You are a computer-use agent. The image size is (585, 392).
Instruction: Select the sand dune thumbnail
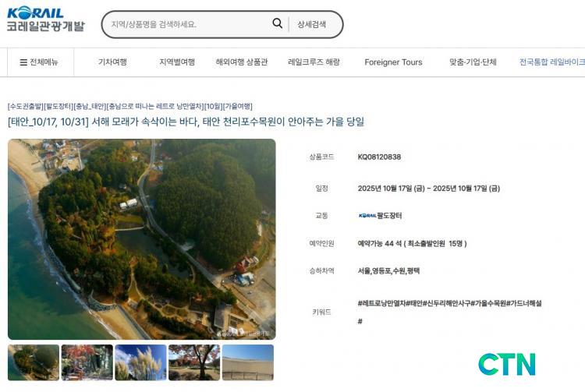pyautogui.click(x=248, y=362)
